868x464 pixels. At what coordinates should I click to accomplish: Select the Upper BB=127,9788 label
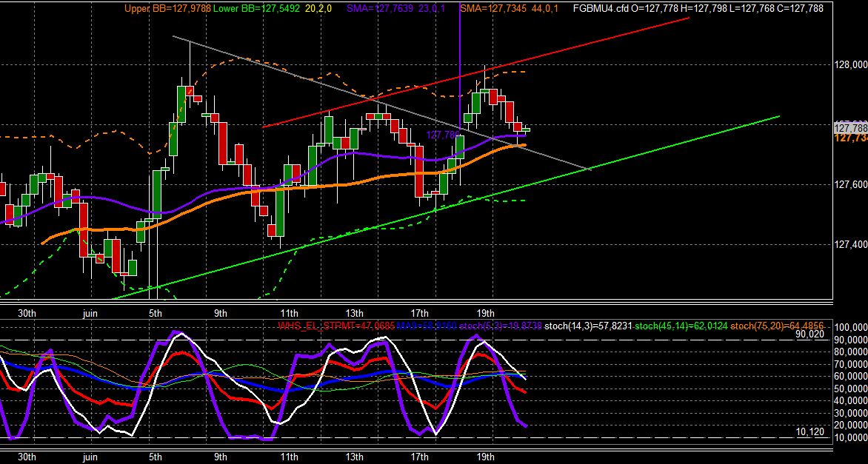pyautogui.click(x=167, y=8)
